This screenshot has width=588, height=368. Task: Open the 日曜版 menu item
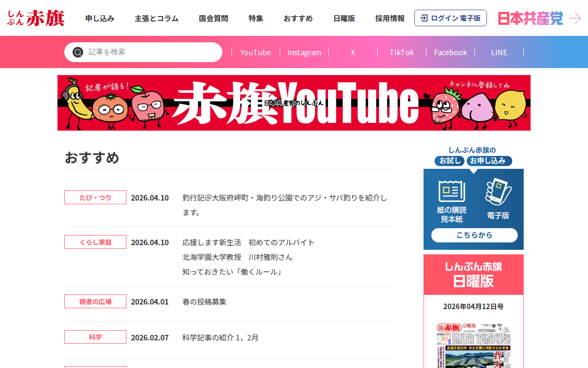pyautogui.click(x=344, y=18)
